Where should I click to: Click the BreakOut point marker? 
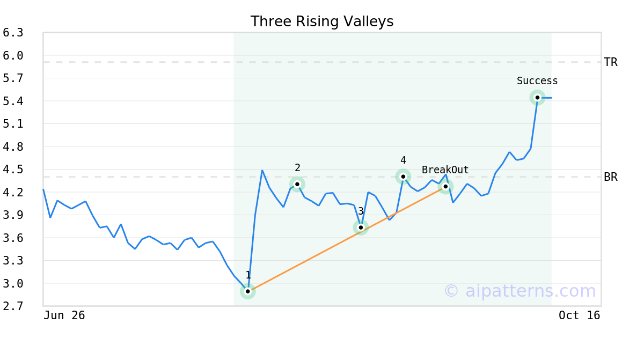pos(445,186)
